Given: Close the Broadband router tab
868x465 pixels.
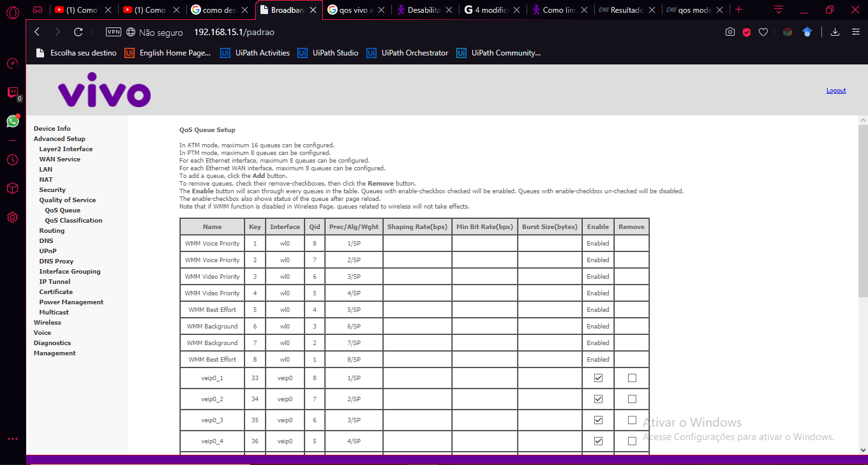Looking at the screenshot, I should point(313,10).
